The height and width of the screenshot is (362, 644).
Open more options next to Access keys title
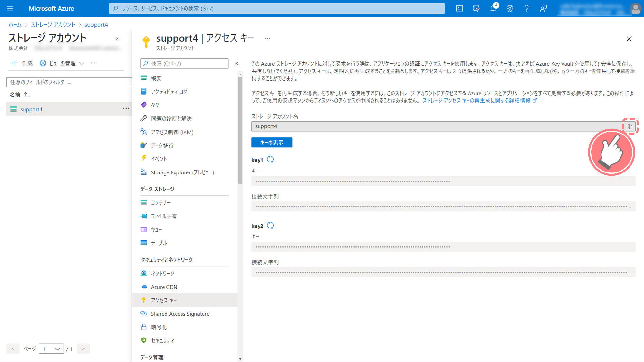(267, 39)
